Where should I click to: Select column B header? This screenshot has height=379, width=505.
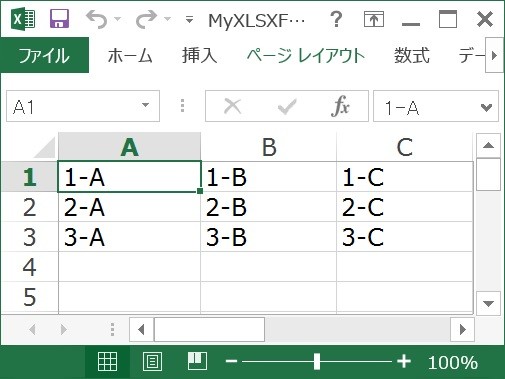coord(269,147)
